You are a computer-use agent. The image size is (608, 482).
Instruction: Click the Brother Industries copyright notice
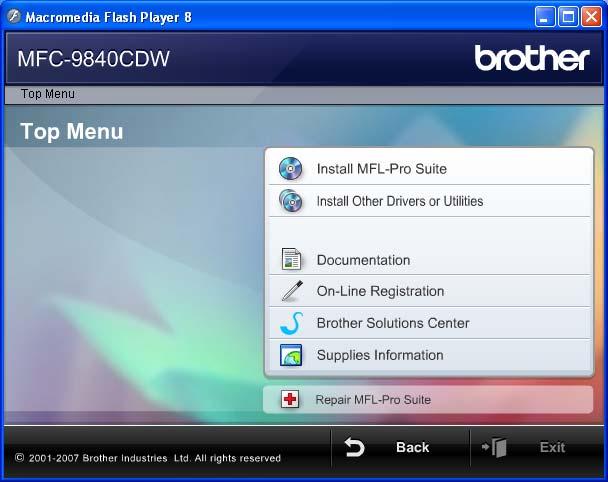(148, 458)
